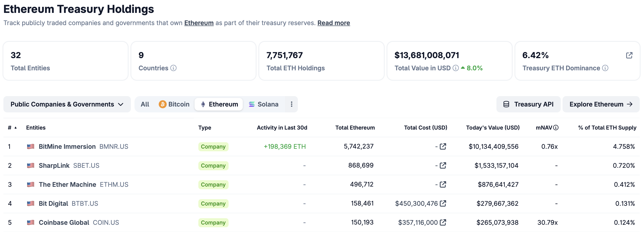This screenshot has height=232, width=644.
Task: Open The Ether Machine entity row
Action: pyautogui.click(x=322, y=185)
